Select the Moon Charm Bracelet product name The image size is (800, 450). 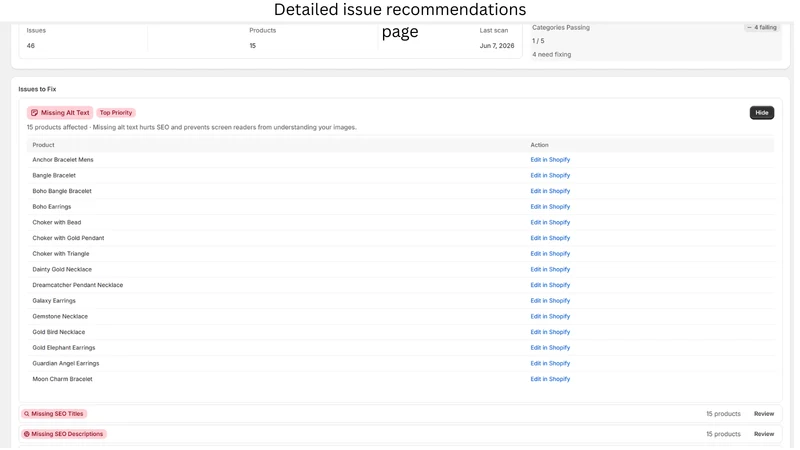tap(62, 379)
